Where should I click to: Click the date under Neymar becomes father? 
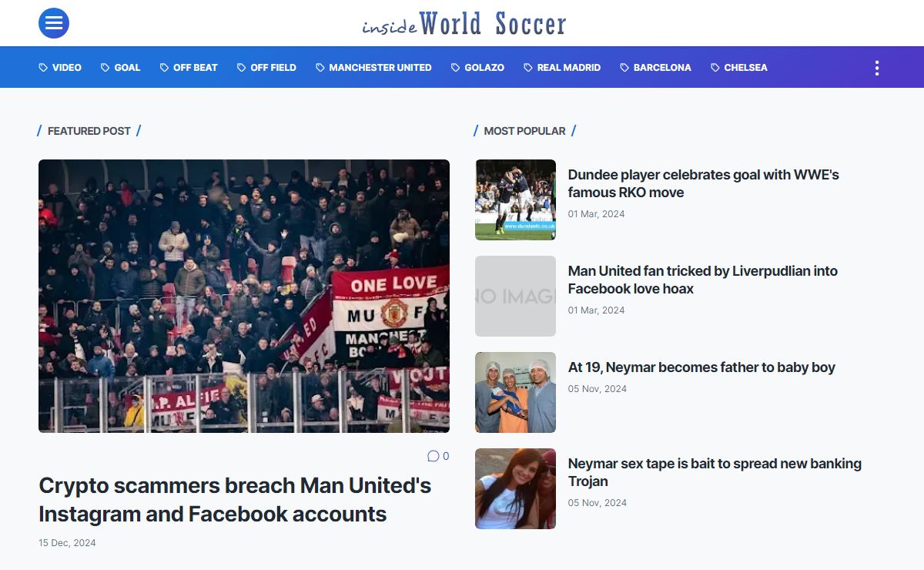tap(598, 389)
